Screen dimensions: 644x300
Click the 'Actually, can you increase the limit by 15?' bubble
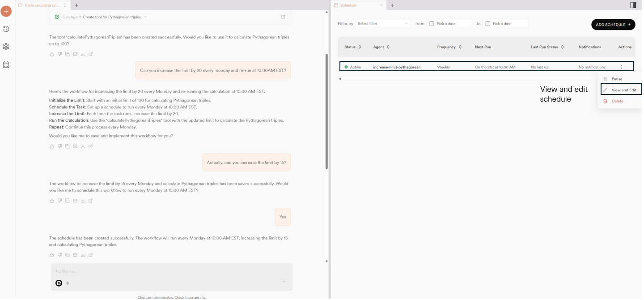point(246,163)
